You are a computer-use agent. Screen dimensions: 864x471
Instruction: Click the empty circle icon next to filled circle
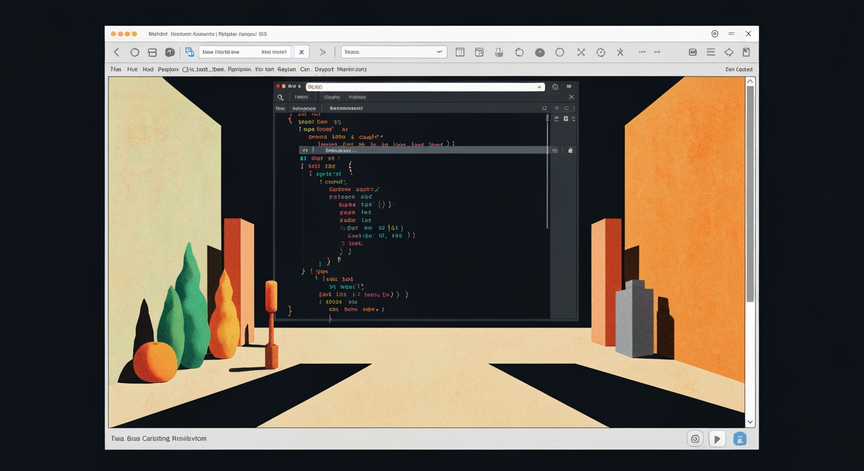(560, 52)
